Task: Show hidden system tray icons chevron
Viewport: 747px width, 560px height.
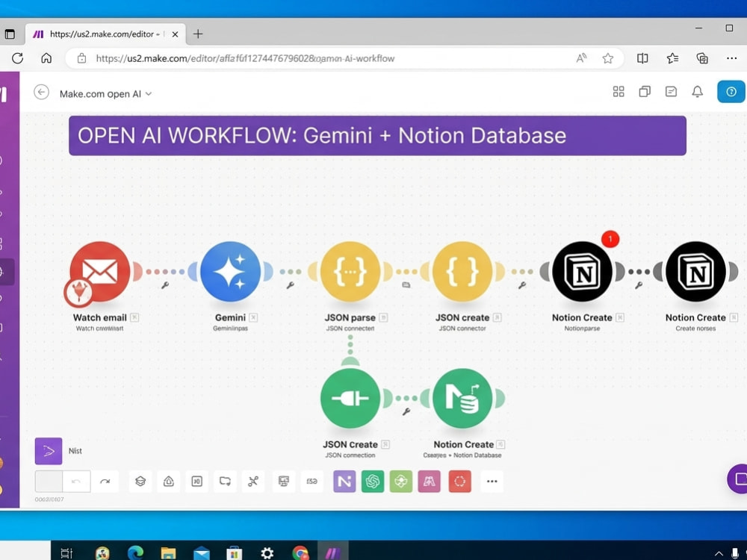Action: (719, 553)
